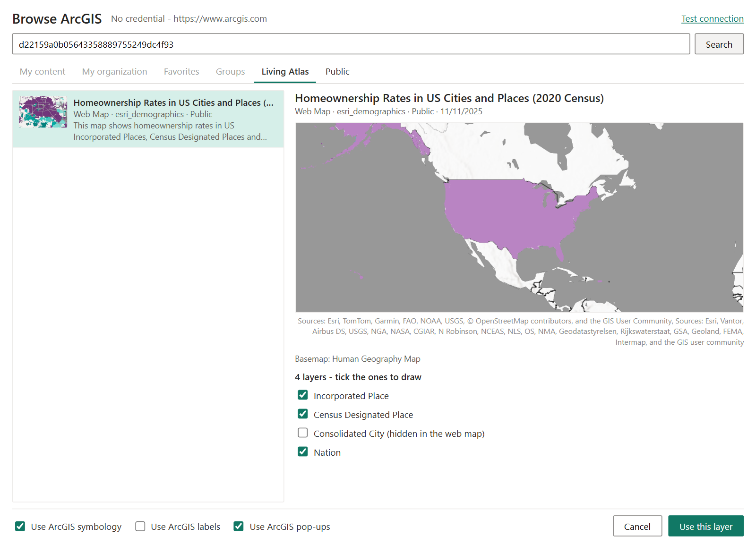This screenshot has width=756, height=544.
Task: Select the result title 'Homeownership Rates in US Cities and Places (...'
Action: [x=173, y=103]
